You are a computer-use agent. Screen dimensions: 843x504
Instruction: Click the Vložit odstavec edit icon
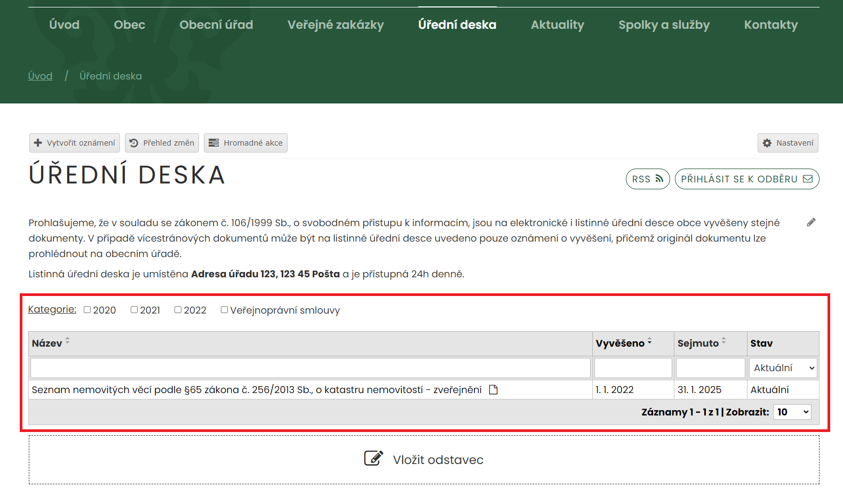(x=373, y=459)
